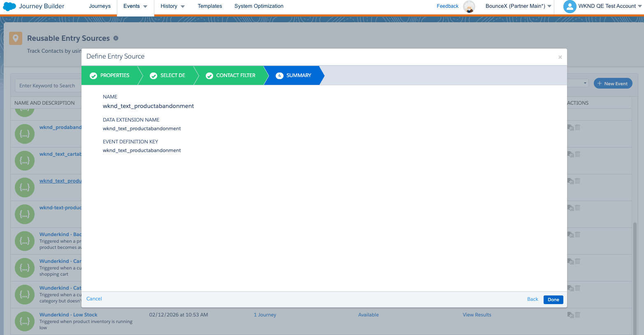Image resolution: width=644 pixels, height=335 pixels.
Task: Click the Enter Keyword to Search field
Action: tap(48, 86)
